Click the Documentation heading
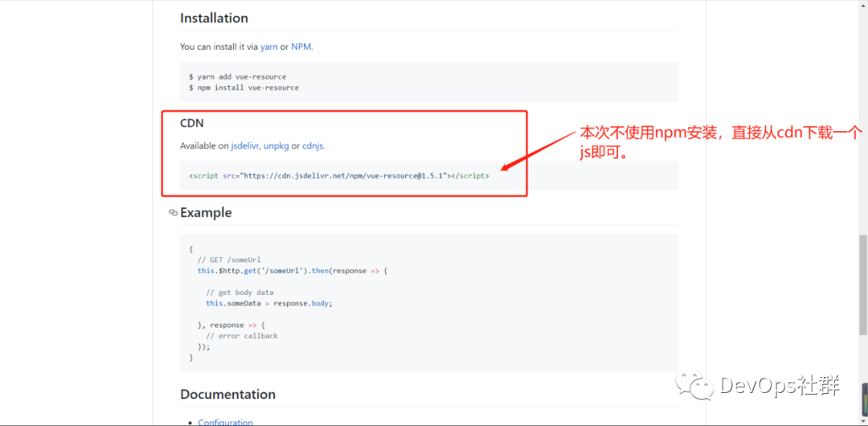 coord(227,395)
